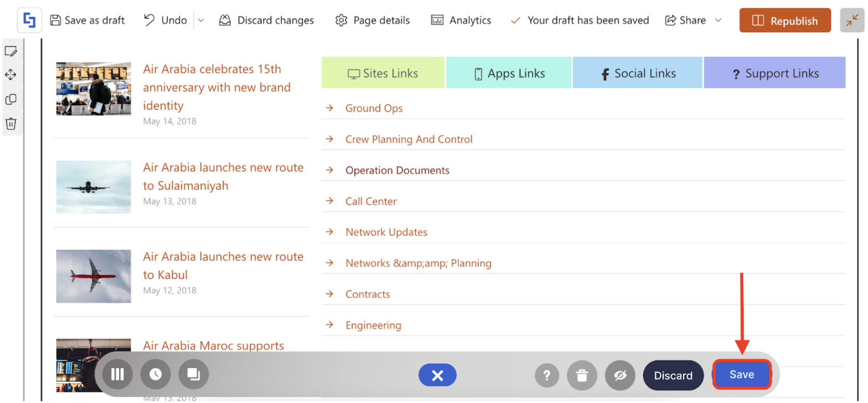Screen dimensions: 868x403
Task: Open Page details
Action: tap(373, 20)
